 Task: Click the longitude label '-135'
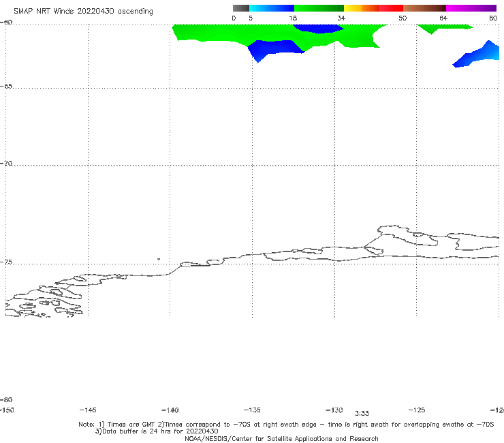pos(252,410)
